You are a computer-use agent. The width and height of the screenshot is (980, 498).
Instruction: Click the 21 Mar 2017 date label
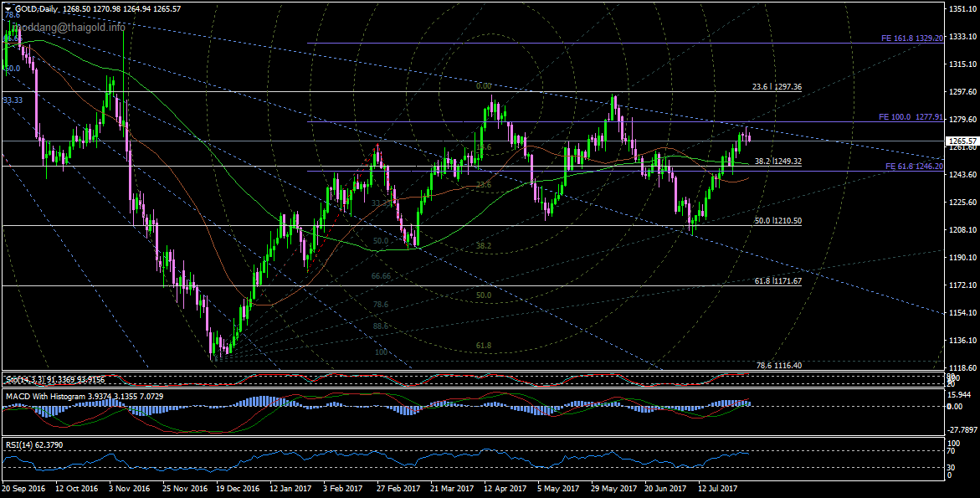(x=453, y=488)
